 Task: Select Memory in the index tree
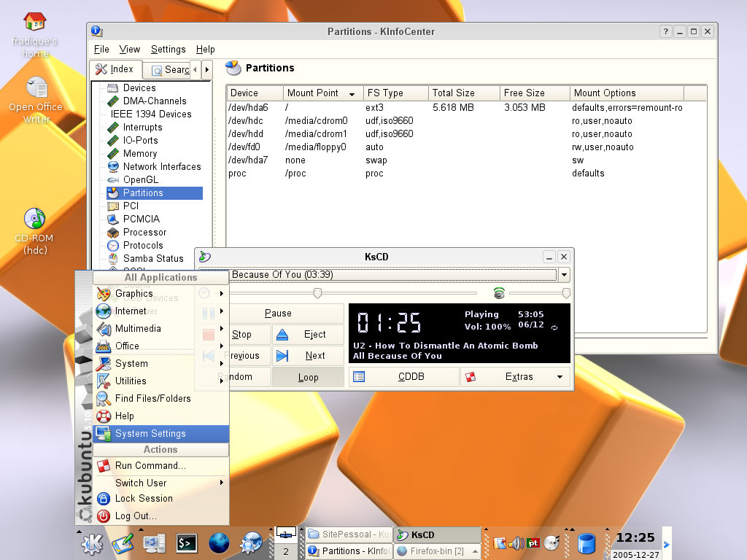coord(139,154)
